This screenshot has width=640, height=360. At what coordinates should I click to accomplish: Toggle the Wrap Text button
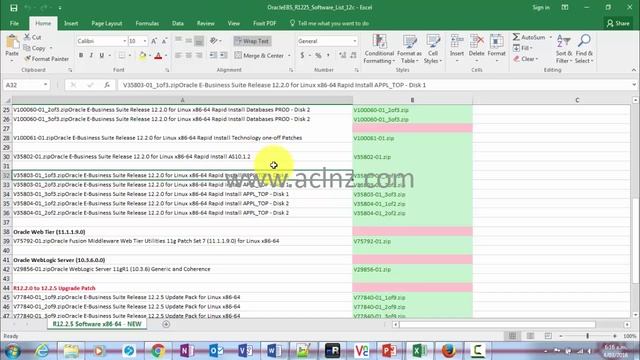252,41
